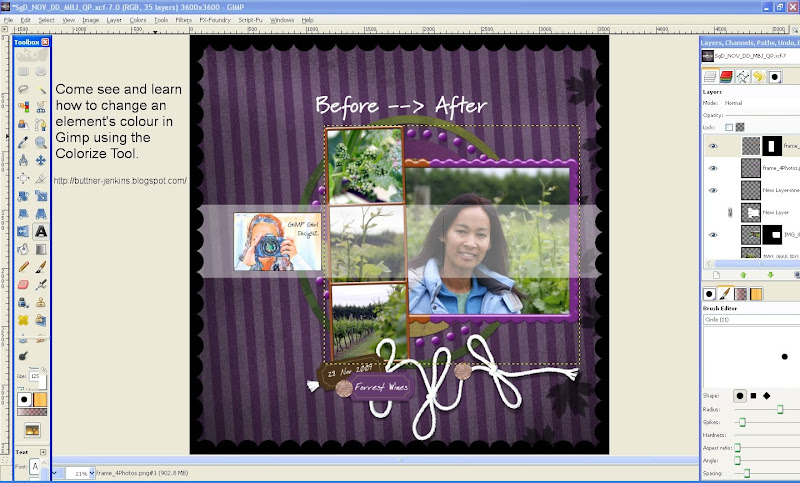800x483 pixels.
Task: Select the Eraser tool
Action: point(23,284)
